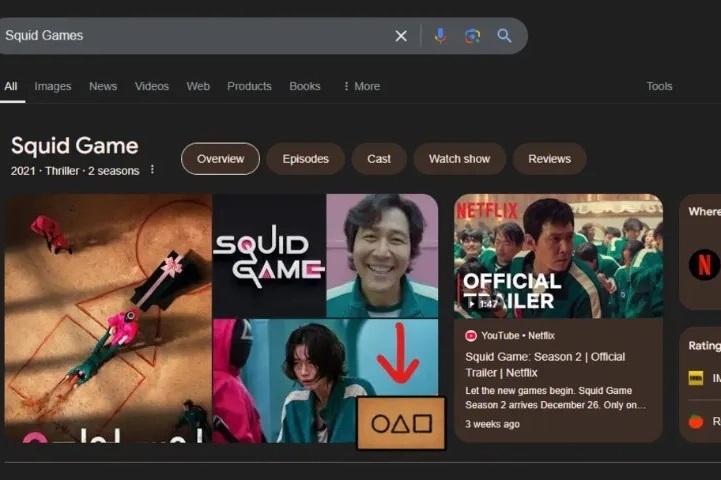721x480 pixels.
Task: Click the play icon next to 1:47
Action: (471, 304)
